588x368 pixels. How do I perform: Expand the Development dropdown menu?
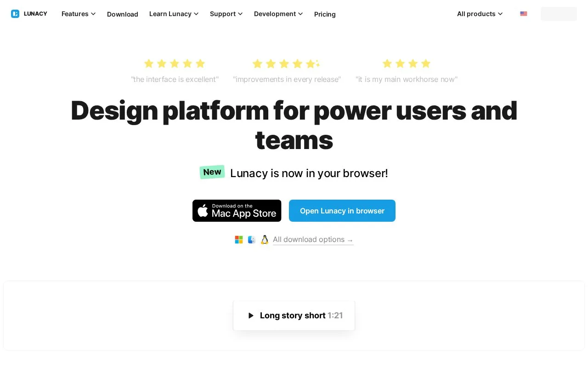[278, 14]
